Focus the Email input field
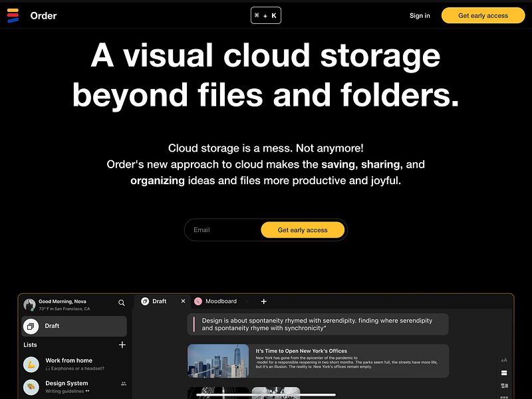 click(x=224, y=230)
